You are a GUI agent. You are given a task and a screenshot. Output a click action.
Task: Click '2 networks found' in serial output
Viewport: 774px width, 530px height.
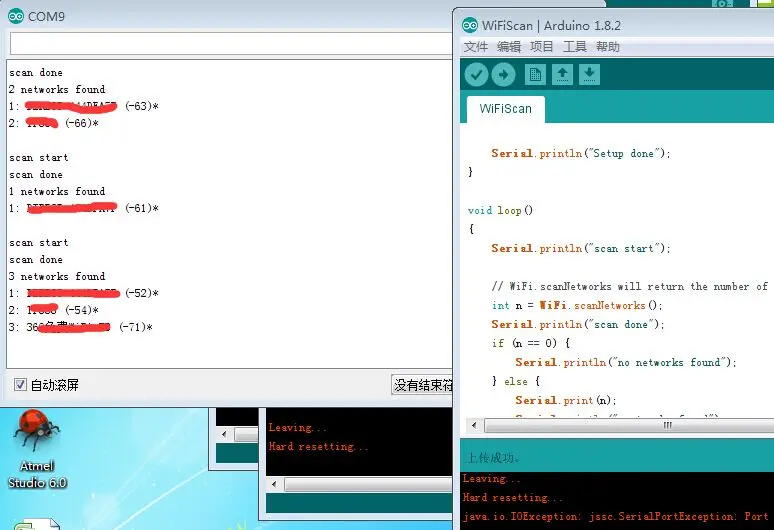point(57,89)
